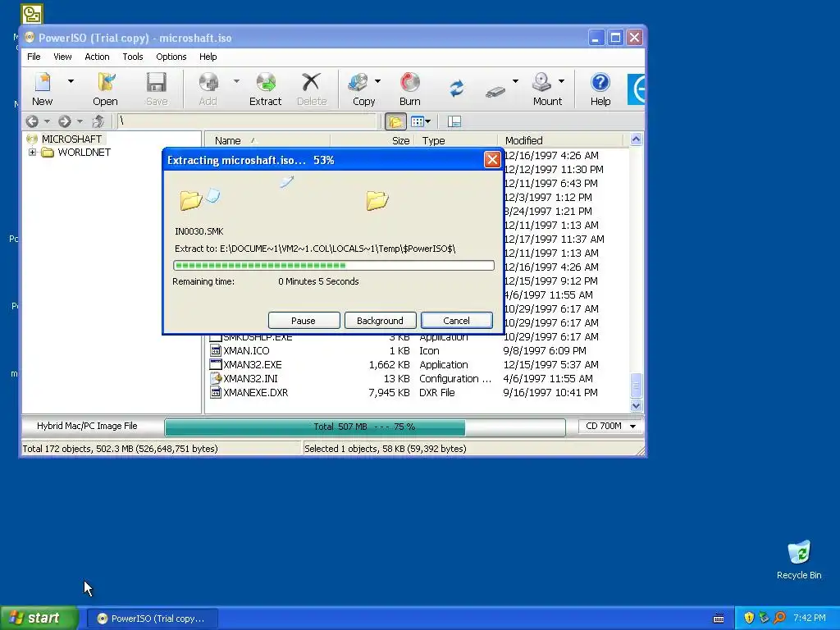Open the View menu
The image size is (840, 630).
point(62,57)
